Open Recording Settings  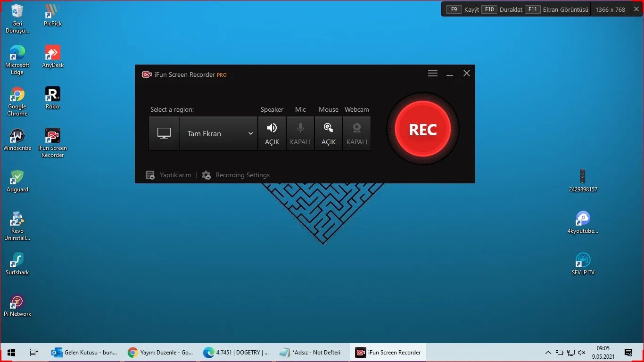[236, 175]
